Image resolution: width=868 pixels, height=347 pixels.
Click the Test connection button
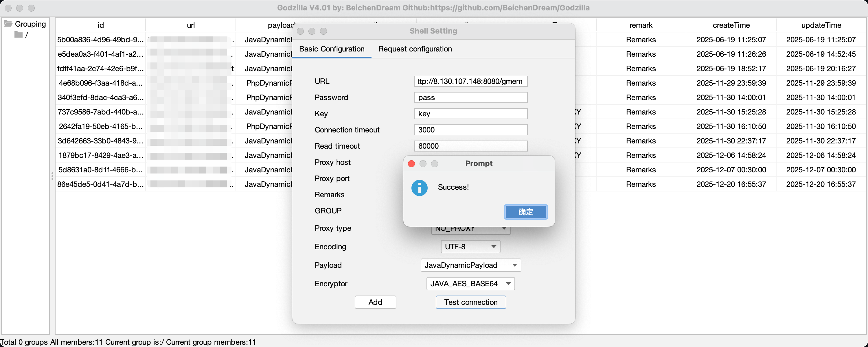point(470,302)
